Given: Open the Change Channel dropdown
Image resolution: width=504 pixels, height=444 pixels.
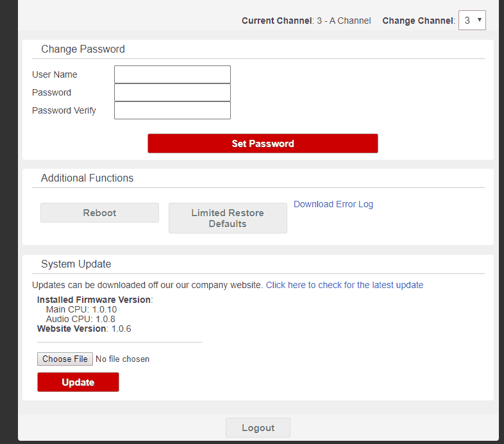Looking at the screenshot, I should 472,21.
